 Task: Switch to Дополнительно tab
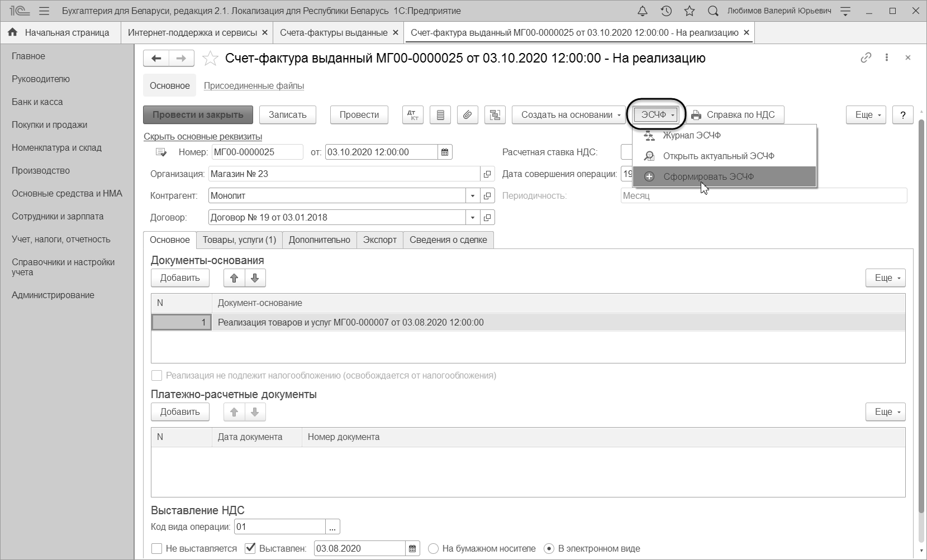(320, 240)
